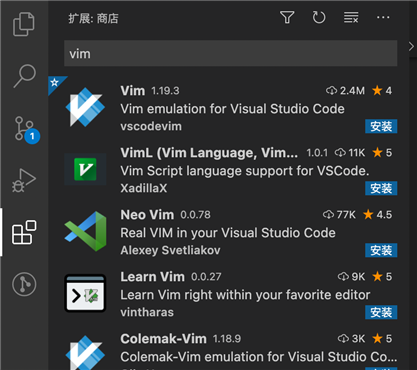Open the Run and Debug view
Screen dimensions: 417x370
coord(24,180)
